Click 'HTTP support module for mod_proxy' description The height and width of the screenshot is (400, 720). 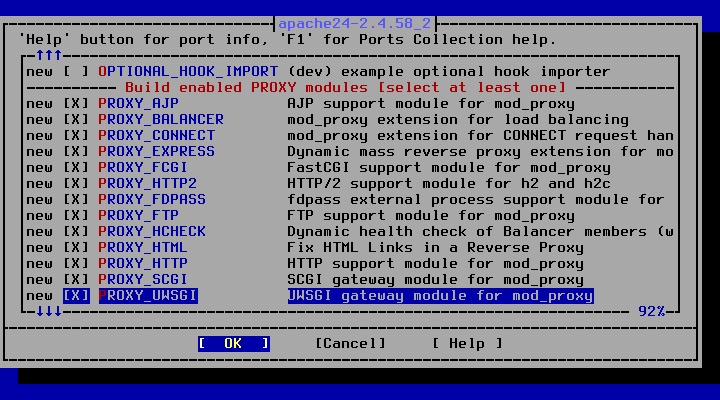point(436,264)
